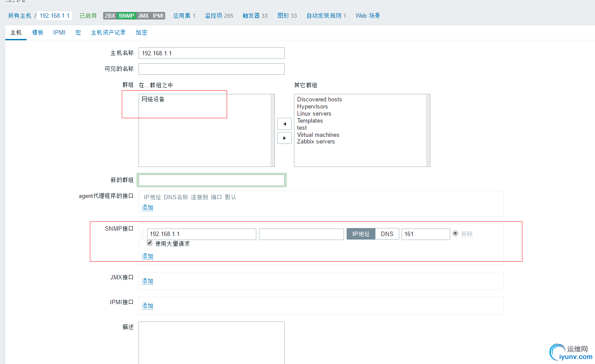Go to the 宏 tab

78,32
